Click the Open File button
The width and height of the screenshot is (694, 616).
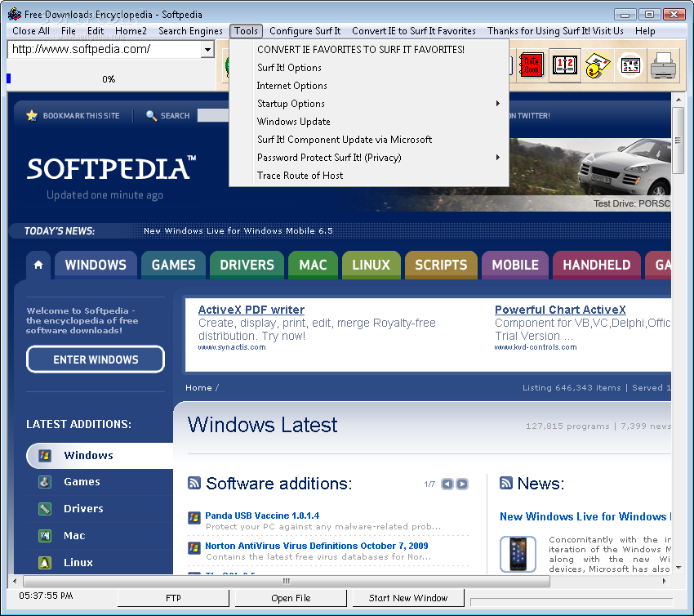click(291, 598)
